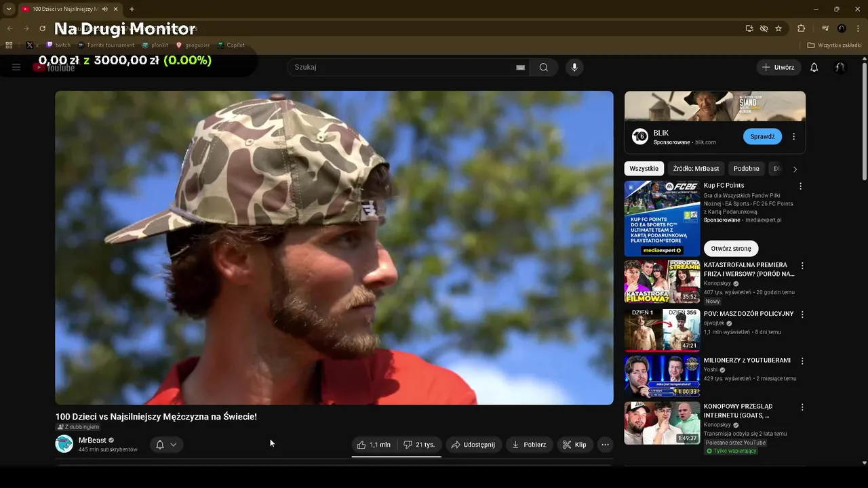Open the geogusser bookmark
The image size is (868, 488).
coord(193,45)
